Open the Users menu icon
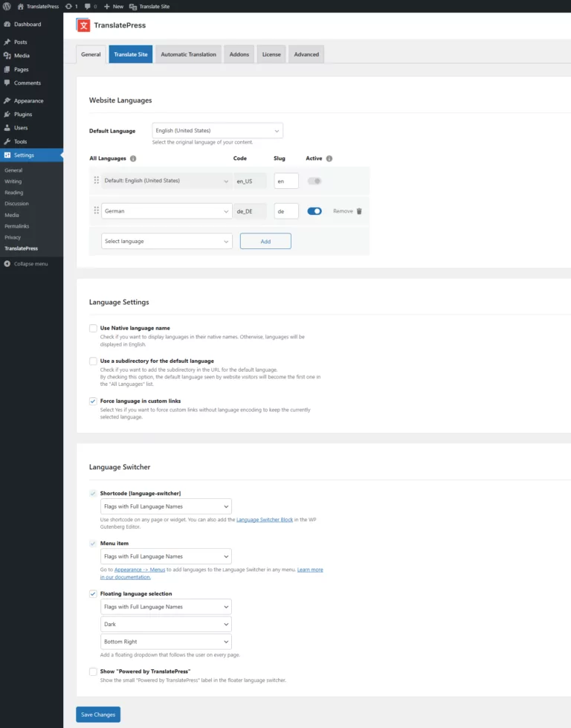Screen dimensions: 571x728 pos(7,127)
